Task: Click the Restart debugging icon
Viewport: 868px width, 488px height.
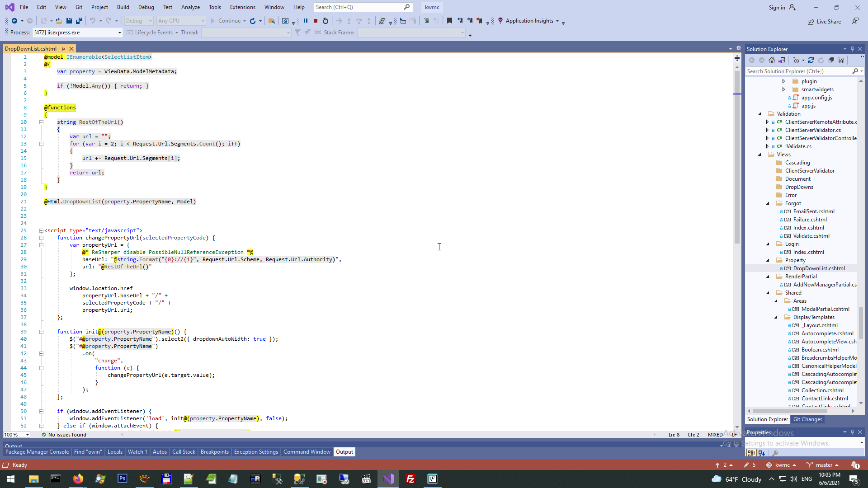Action: coord(325,21)
